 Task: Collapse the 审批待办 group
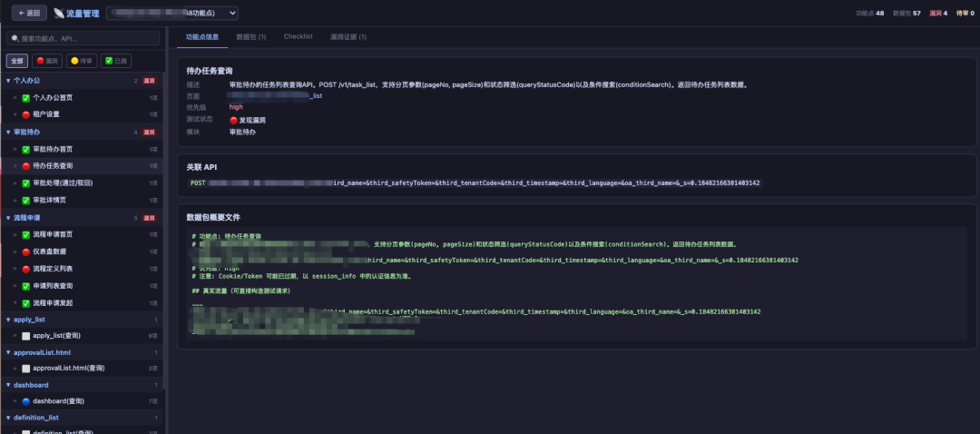8,133
